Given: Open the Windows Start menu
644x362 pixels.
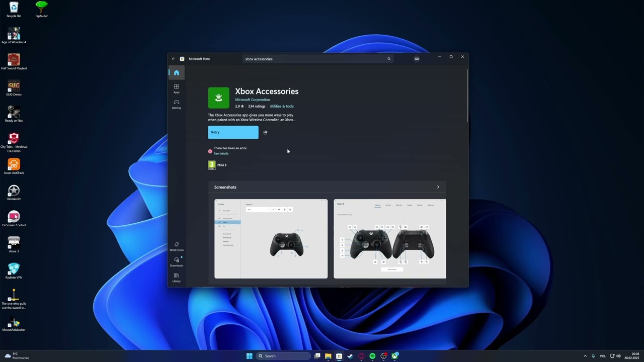Looking at the screenshot, I should (x=249, y=356).
